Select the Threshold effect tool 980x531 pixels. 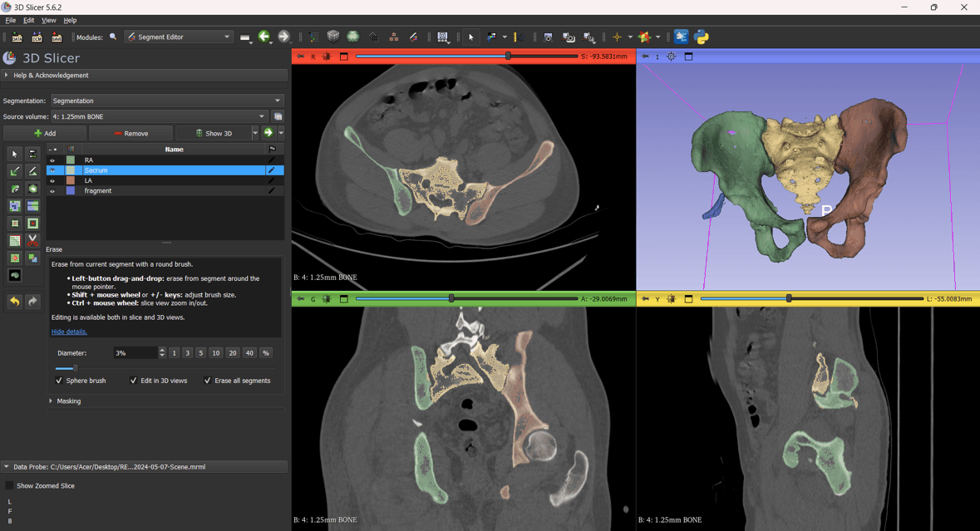click(33, 153)
